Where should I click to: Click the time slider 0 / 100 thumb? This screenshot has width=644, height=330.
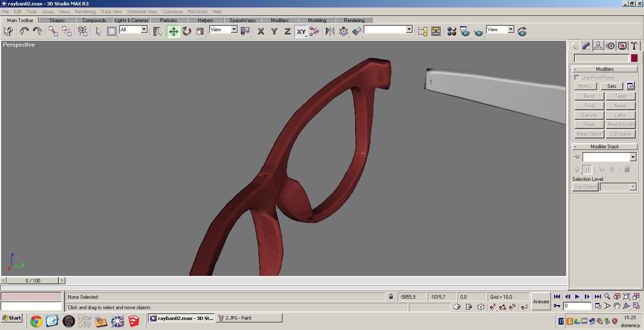33,280
